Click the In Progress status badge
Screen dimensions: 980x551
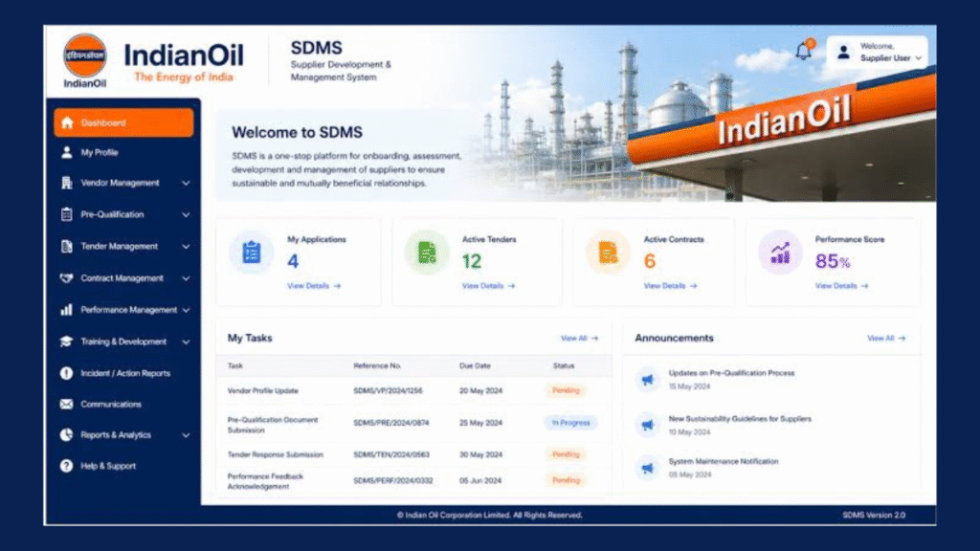pyautogui.click(x=570, y=423)
